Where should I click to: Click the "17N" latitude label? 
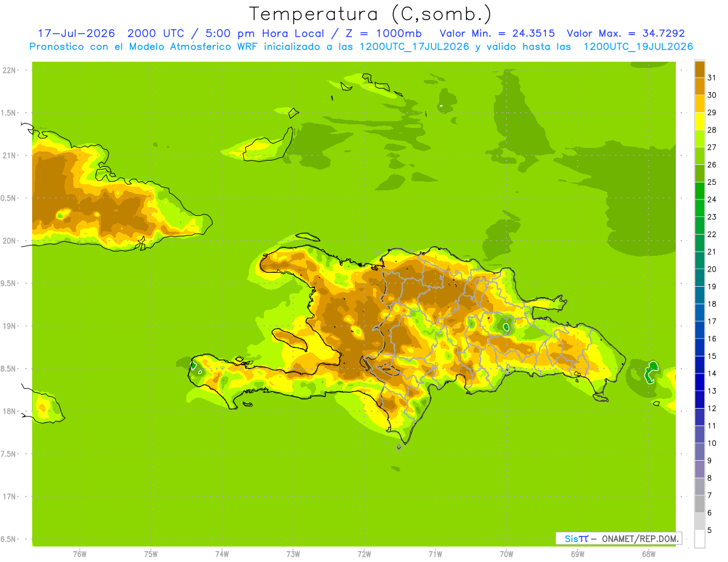[10, 497]
